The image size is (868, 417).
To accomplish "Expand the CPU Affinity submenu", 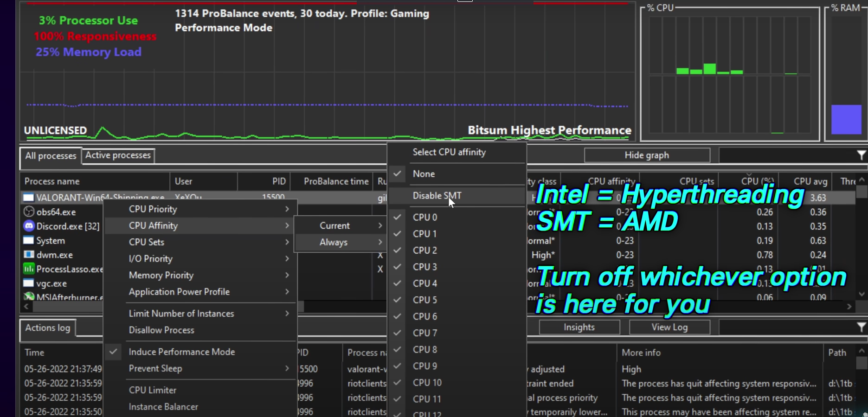I will coord(200,226).
